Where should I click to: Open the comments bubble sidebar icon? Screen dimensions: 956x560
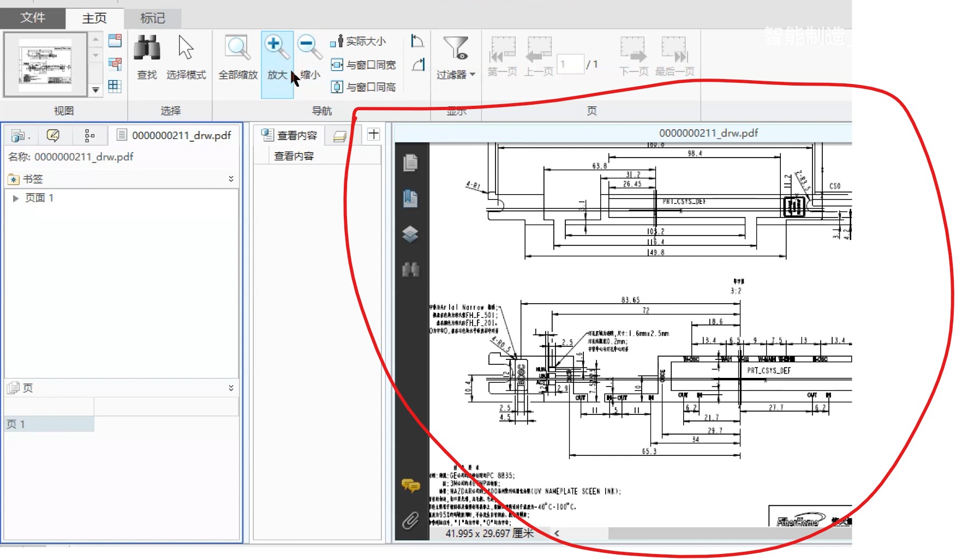point(411,485)
